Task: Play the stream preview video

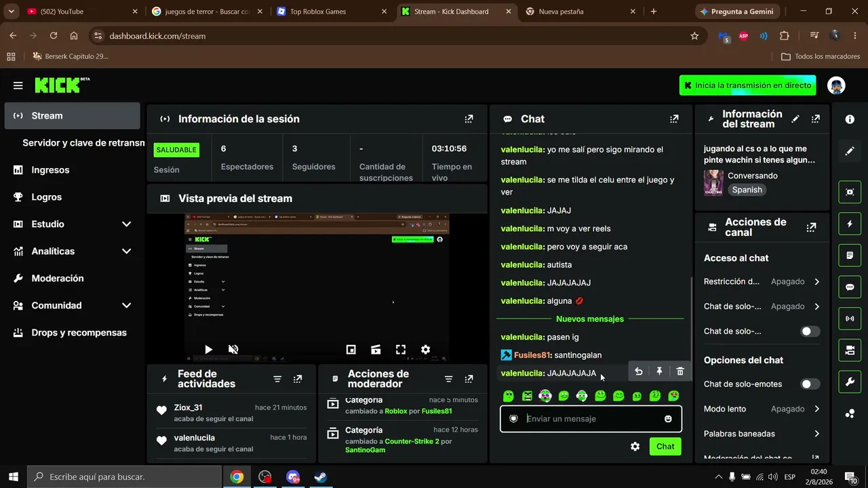Action: click(208, 350)
